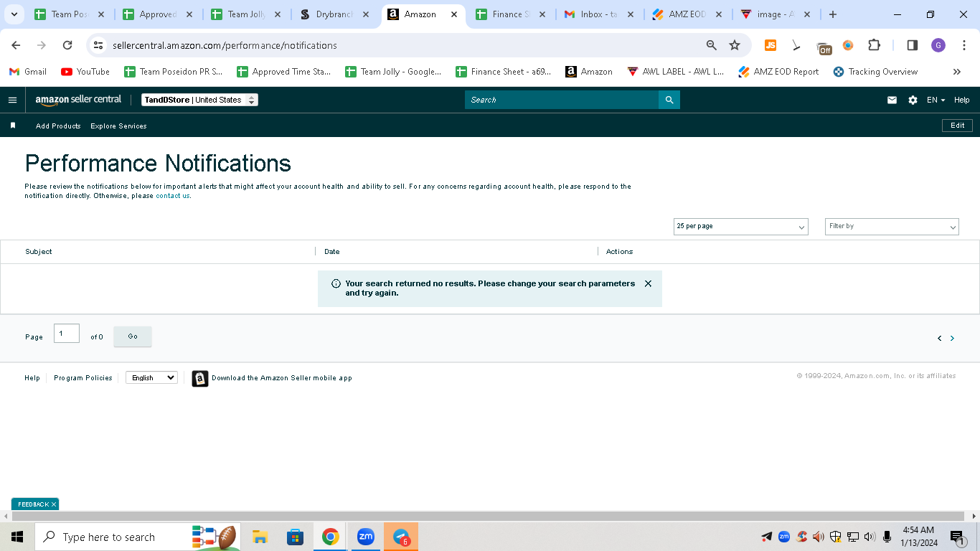This screenshot has width=980, height=551.
Task: Open the settings gear in Seller Central
Action: pyautogui.click(x=913, y=100)
